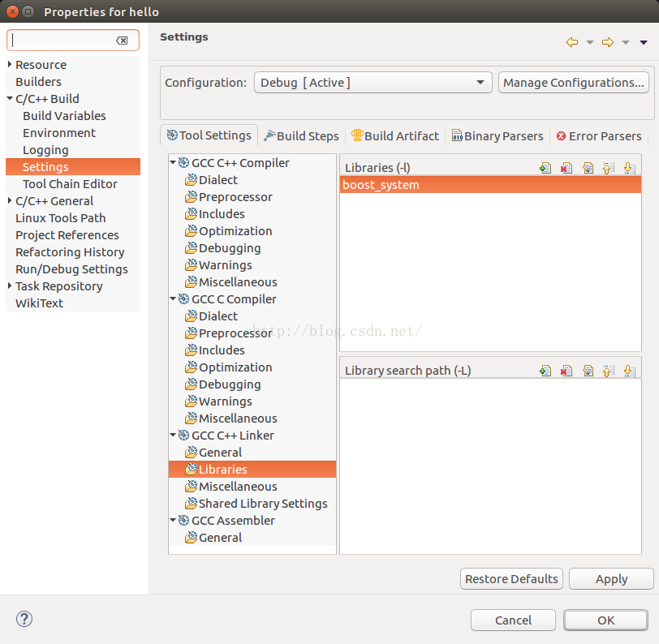
Task: Delete selected entry in Libraries (-l) toolbar
Action: [566, 169]
